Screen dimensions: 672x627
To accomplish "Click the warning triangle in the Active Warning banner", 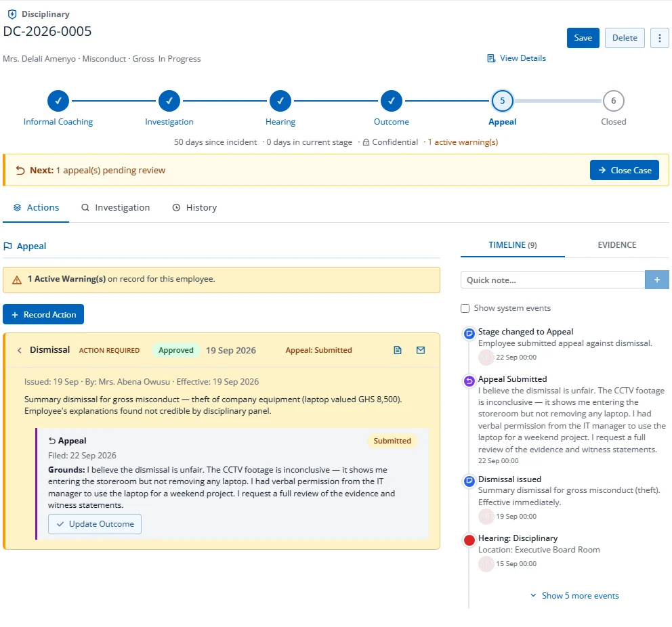I will pos(17,280).
